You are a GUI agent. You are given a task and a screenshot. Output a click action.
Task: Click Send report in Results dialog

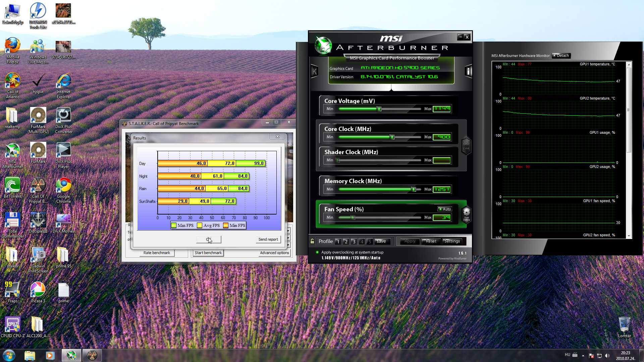(x=268, y=239)
